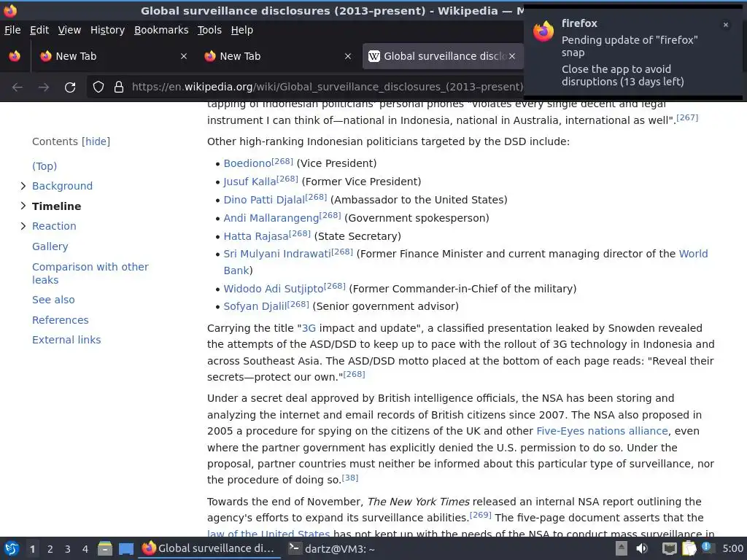Select the second New Tab
Image resolution: width=747 pixels, height=560 pixels.
(278, 56)
